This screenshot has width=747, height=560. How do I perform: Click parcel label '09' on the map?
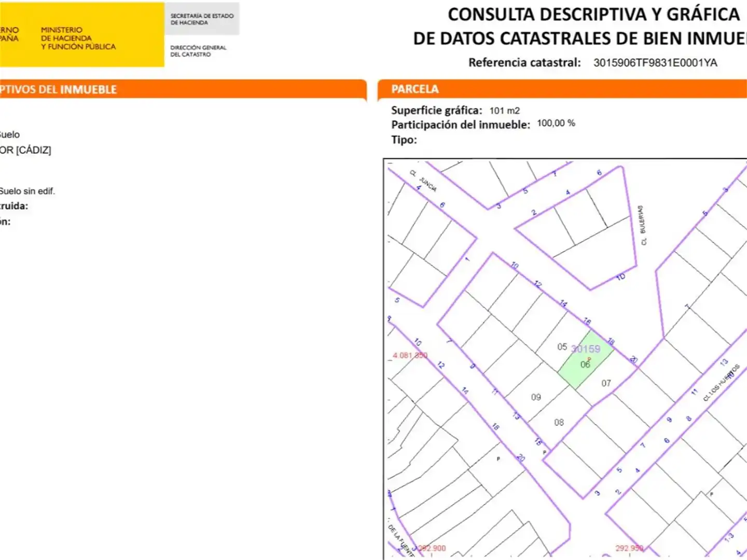536,397
